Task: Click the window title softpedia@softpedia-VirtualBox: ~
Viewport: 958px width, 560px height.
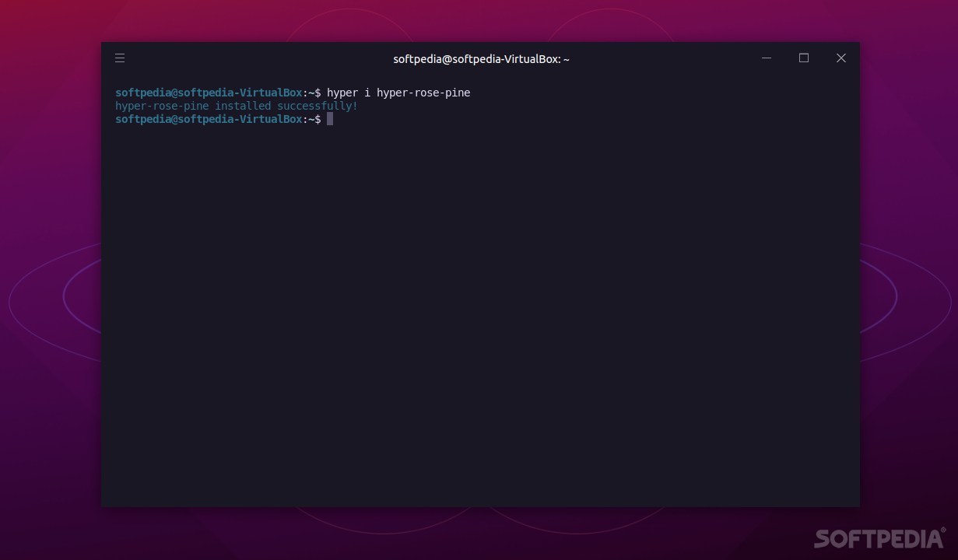Action: [x=481, y=59]
